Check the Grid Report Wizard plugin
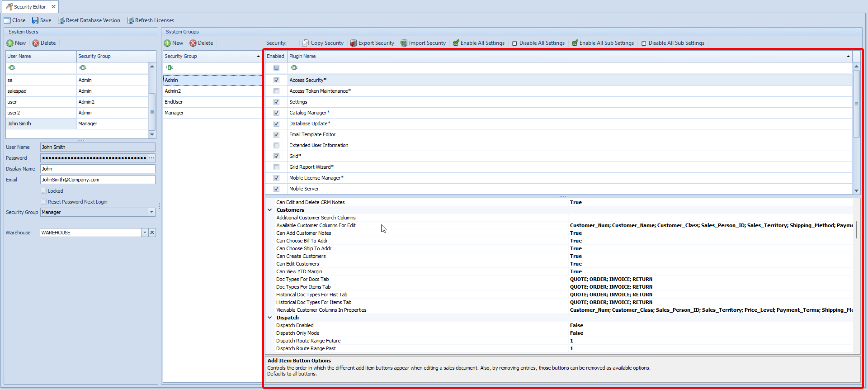Screen dimensions: 868x390 tap(277, 167)
